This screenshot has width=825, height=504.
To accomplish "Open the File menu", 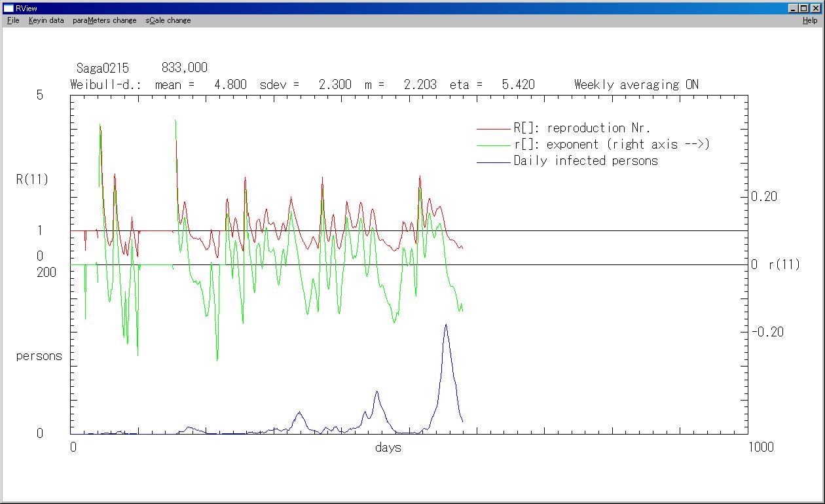I will coord(13,20).
